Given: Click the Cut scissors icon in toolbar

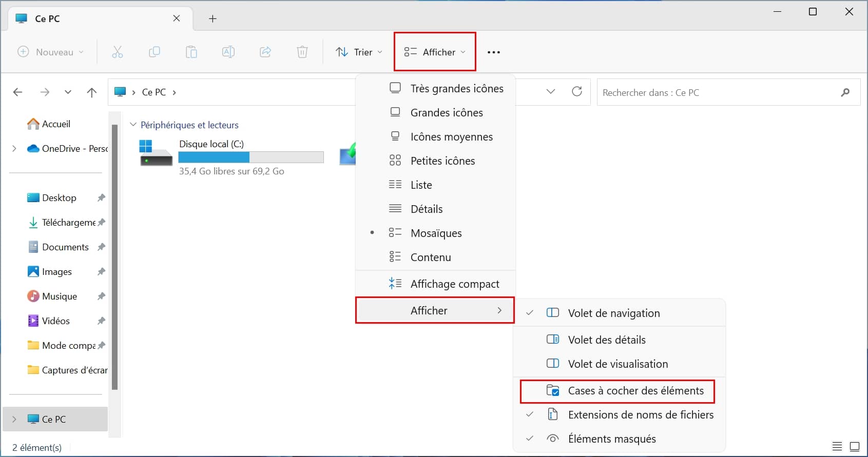Looking at the screenshot, I should coord(118,52).
